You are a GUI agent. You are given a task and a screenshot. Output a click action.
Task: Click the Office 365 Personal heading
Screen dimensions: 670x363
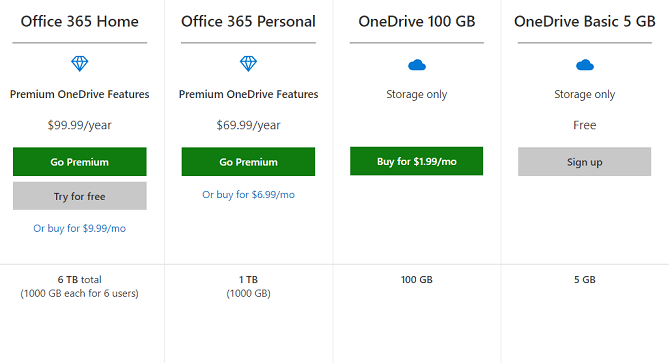(248, 21)
